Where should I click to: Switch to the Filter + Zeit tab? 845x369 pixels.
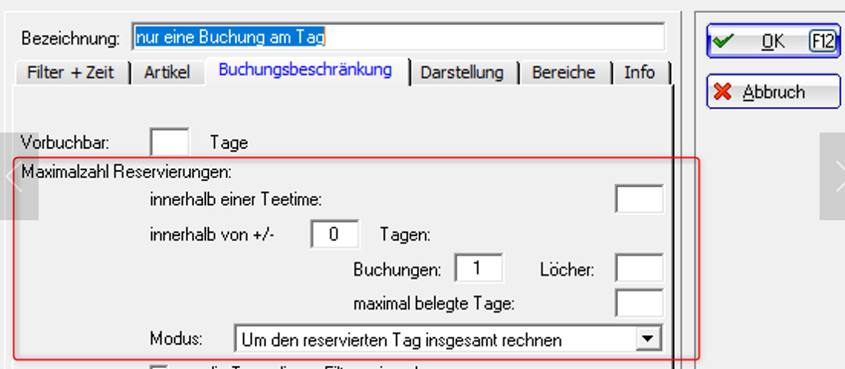tap(71, 73)
